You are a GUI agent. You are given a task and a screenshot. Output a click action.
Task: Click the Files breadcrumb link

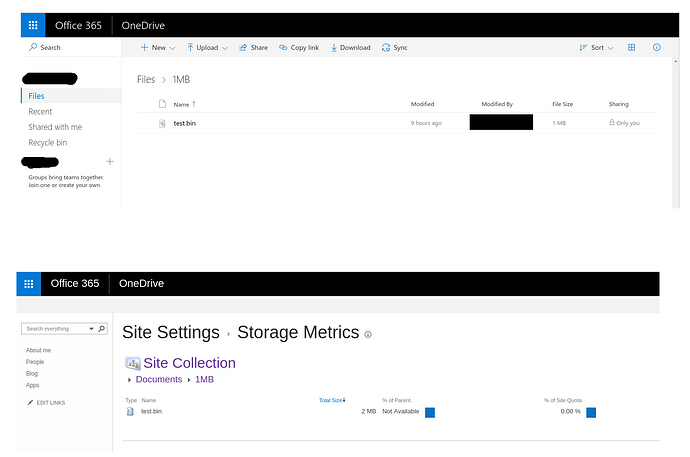coord(146,79)
